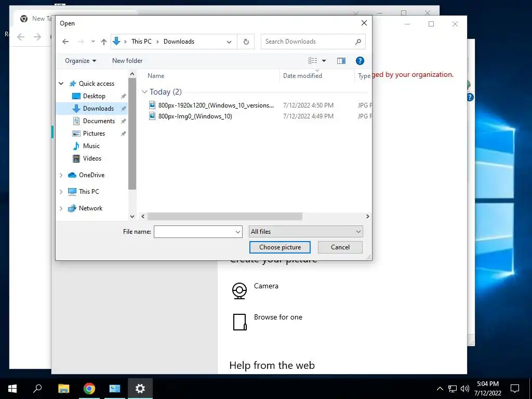532x399 pixels.
Task: Click '7/12/2022 4:50 PM' date cell
Action: click(308, 105)
